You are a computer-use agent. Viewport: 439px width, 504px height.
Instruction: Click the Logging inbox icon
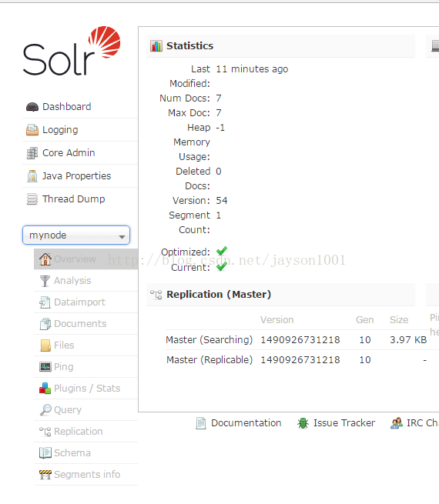32,130
